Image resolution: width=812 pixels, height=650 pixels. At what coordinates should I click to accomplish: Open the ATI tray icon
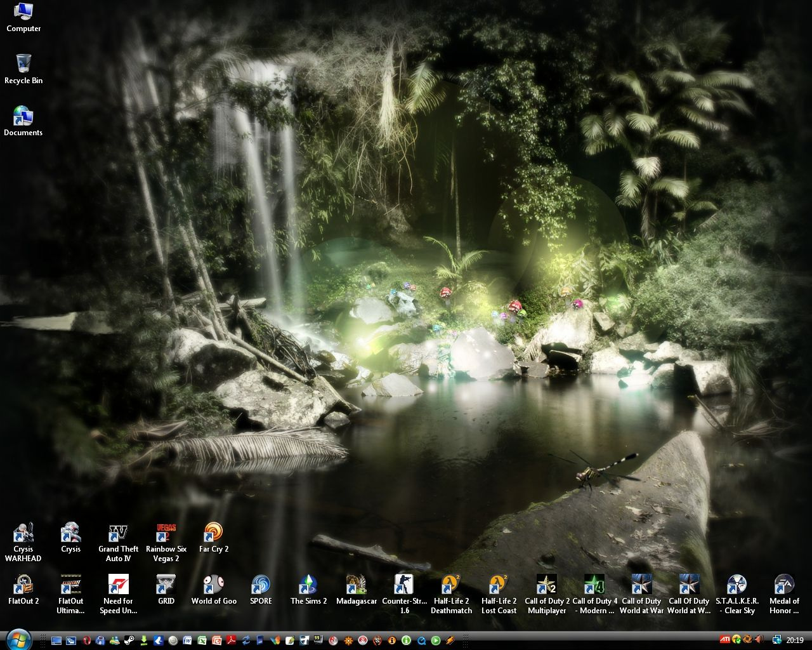click(725, 640)
